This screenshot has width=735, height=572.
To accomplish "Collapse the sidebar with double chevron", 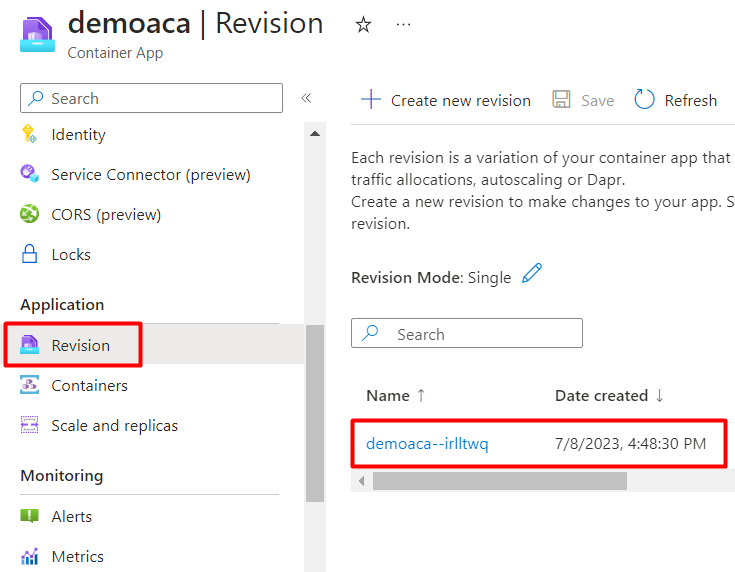I will 306,98.
